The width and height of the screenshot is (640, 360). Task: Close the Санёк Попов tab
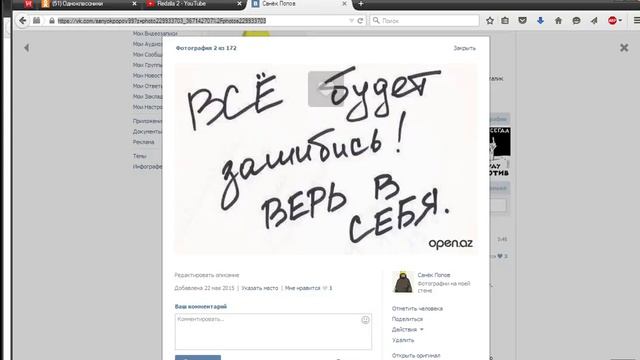(344, 4)
